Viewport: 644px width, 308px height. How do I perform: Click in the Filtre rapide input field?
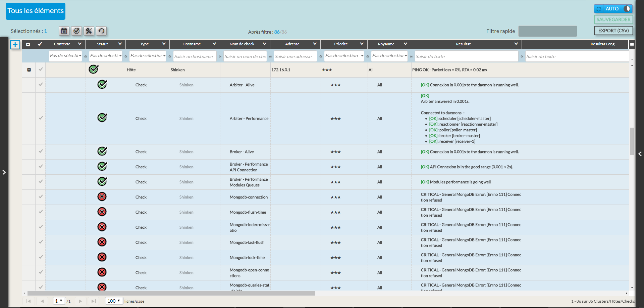click(547, 31)
